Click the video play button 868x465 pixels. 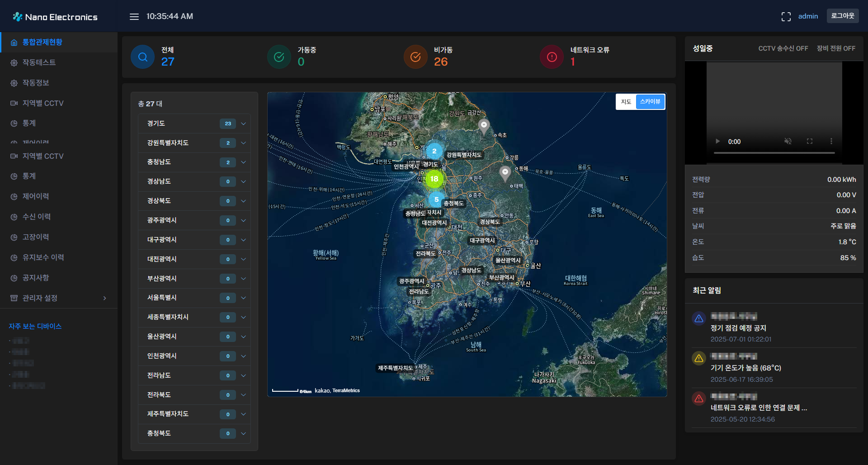[717, 142]
